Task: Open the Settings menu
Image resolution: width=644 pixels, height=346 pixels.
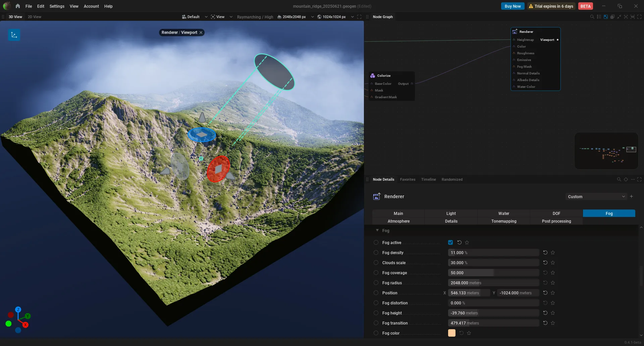Action: 57,6
